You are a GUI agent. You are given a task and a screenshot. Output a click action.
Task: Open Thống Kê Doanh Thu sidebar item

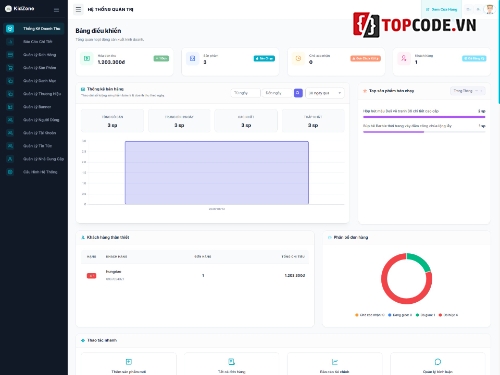[x=34, y=29]
